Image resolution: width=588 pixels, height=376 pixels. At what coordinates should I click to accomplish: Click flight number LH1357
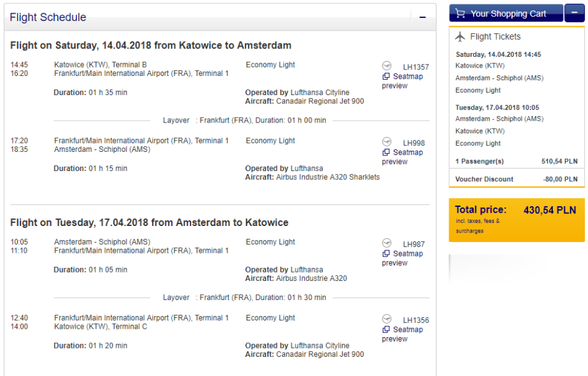415,67
